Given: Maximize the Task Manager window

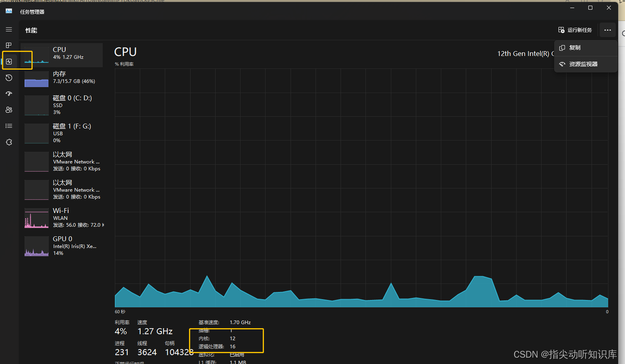Looking at the screenshot, I should (x=590, y=8).
